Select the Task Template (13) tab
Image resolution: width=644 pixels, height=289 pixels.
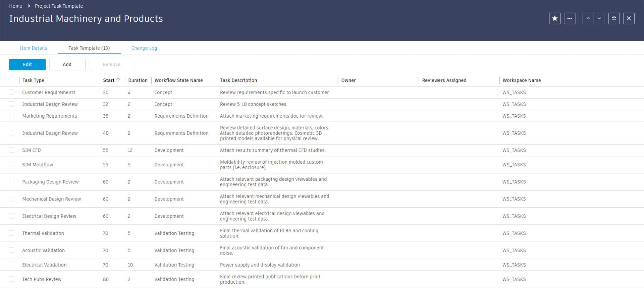(89, 48)
